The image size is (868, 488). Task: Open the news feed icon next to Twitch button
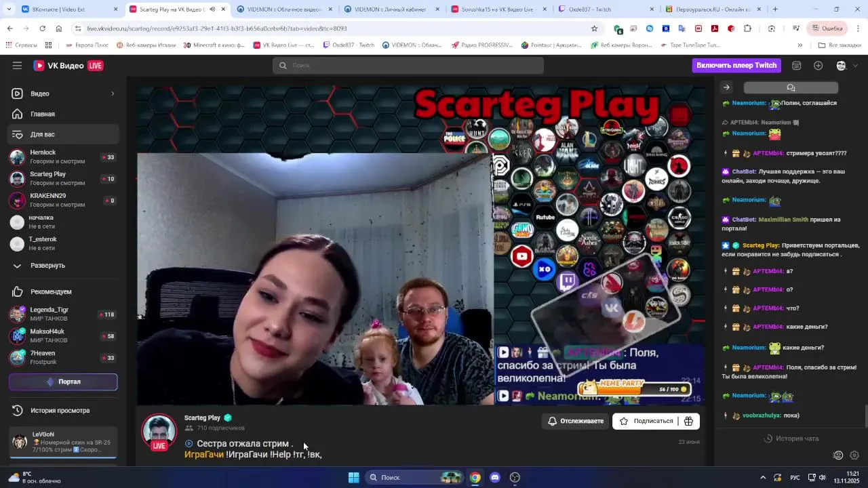(x=797, y=65)
